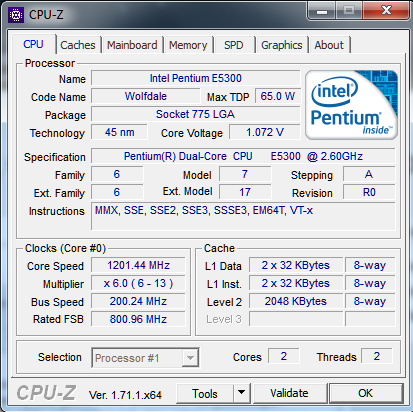Open the Memory tab
Viewport: 413px width, 412px height.
[x=188, y=45]
